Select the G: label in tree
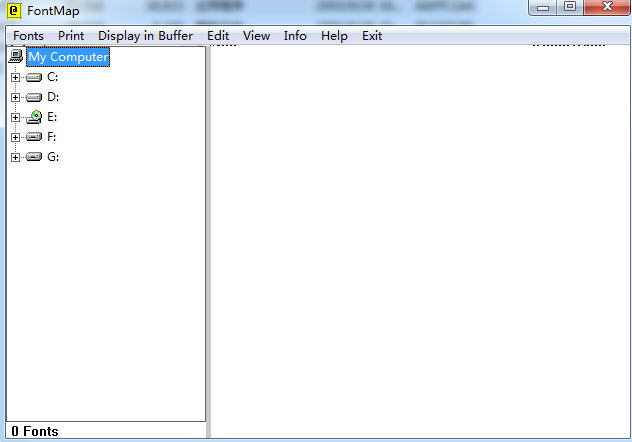632x442 pixels. pos(53,157)
